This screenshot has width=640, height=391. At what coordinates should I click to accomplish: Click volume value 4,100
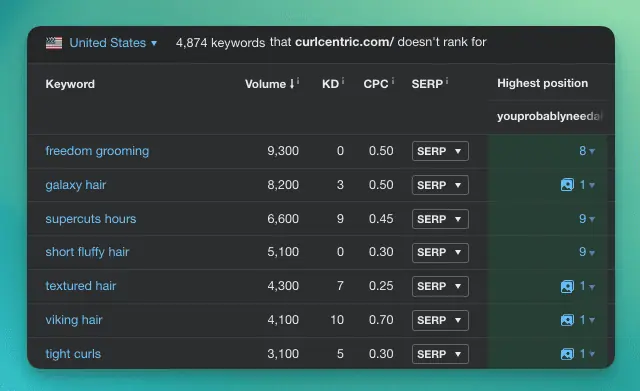283,320
